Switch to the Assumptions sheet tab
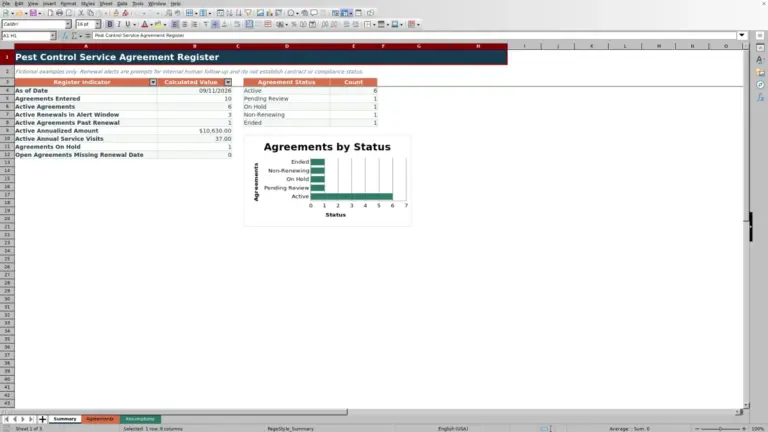This screenshot has width=768, height=432. 140,419
